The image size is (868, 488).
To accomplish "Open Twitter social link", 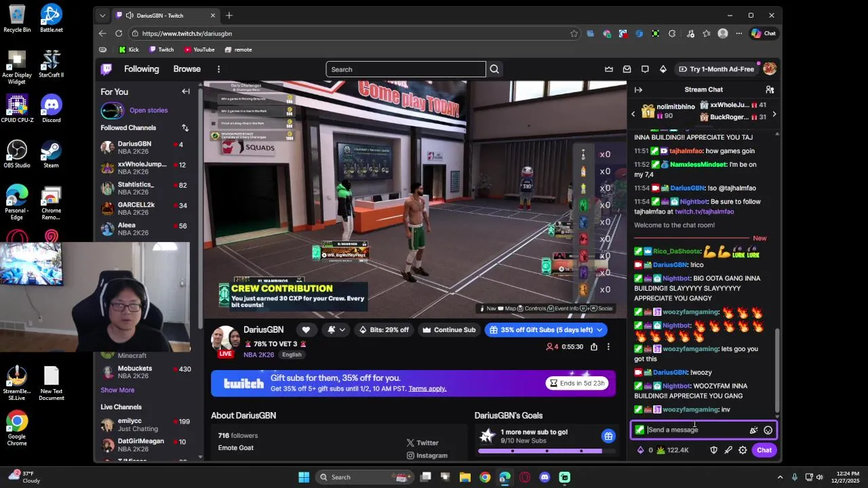I will click(x=422, y=443).
